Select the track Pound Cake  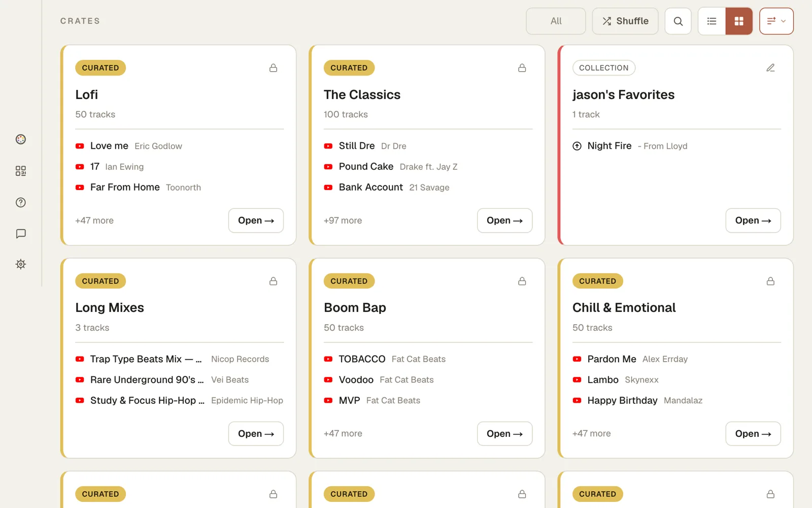(366, 167)
